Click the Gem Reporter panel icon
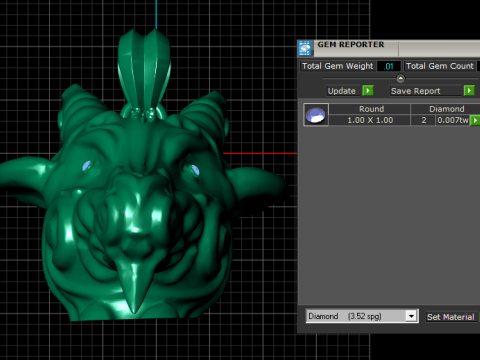The width and height of the screenshot is (480, 360). pos(305,48)
